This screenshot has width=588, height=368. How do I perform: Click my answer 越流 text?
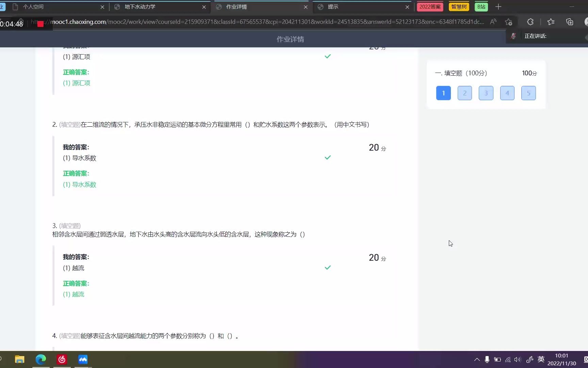73,268
